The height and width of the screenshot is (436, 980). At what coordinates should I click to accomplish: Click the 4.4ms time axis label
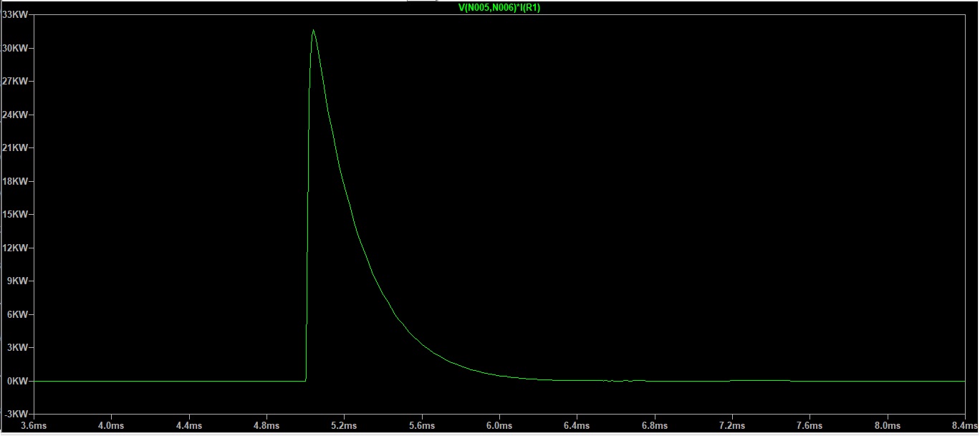[188, 426]
